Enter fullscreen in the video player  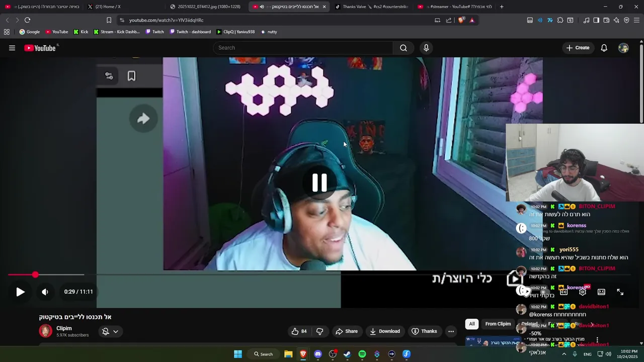point(620,292)
